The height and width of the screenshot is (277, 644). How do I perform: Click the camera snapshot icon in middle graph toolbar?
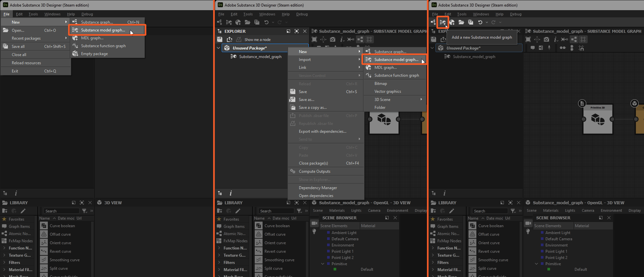point(333,39)
